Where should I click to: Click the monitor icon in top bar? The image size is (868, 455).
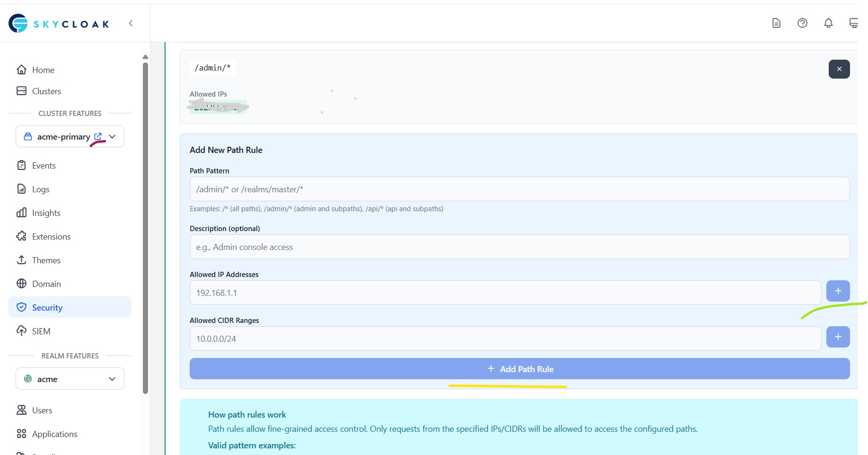pyautogui.click(x=853, y=23)
